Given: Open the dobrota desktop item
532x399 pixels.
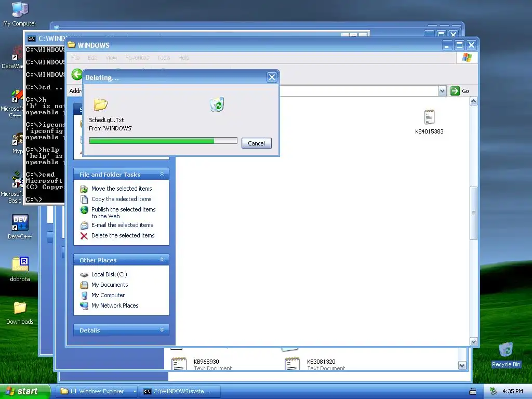Looking at the screenshot, I should pos(20,270).
